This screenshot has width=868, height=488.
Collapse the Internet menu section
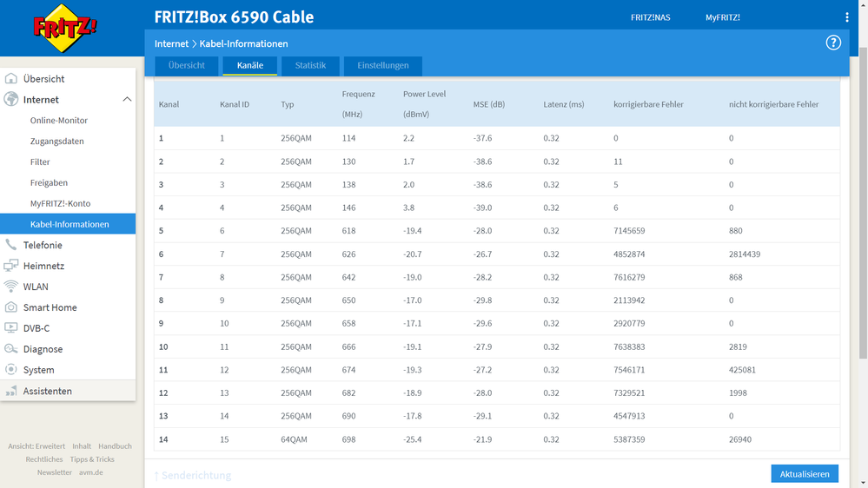[127, 100]
